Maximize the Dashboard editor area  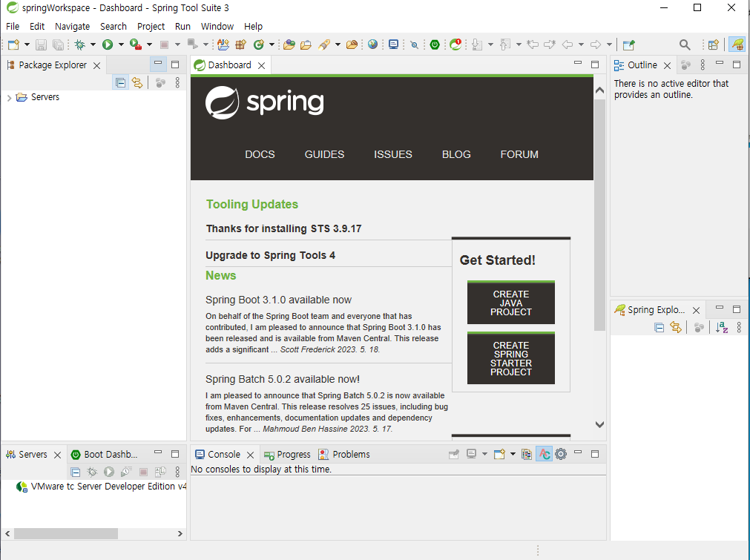(x=595, y=64)
